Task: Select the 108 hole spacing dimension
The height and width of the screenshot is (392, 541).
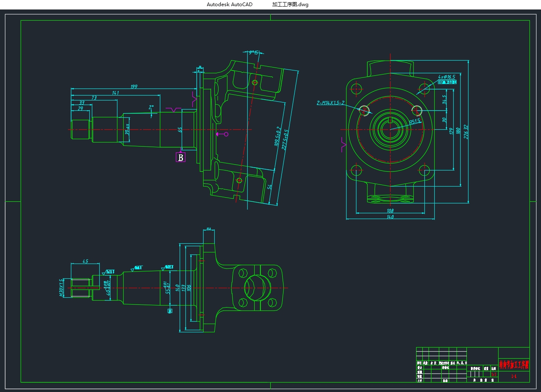Action: click(x=390, y=211)
